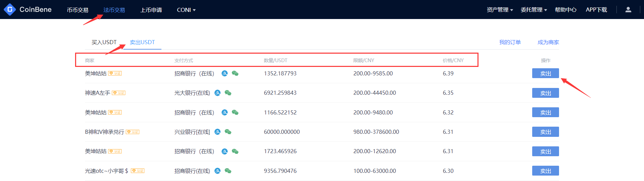The image size is (644, 181).
Task: Click 卖出 button at price 6.30
Action: [545, 171]
